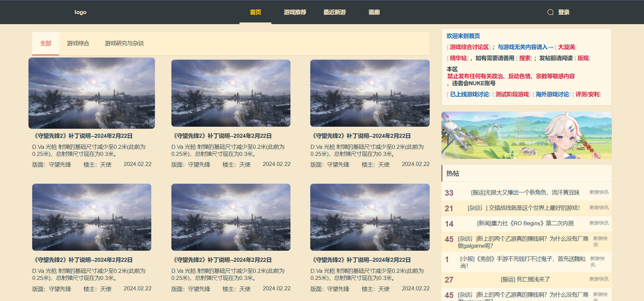The width and height of the screenshot is (644, 301).
Task: Click the red 搜索 link in the welcome box
Action: point(525,58)
